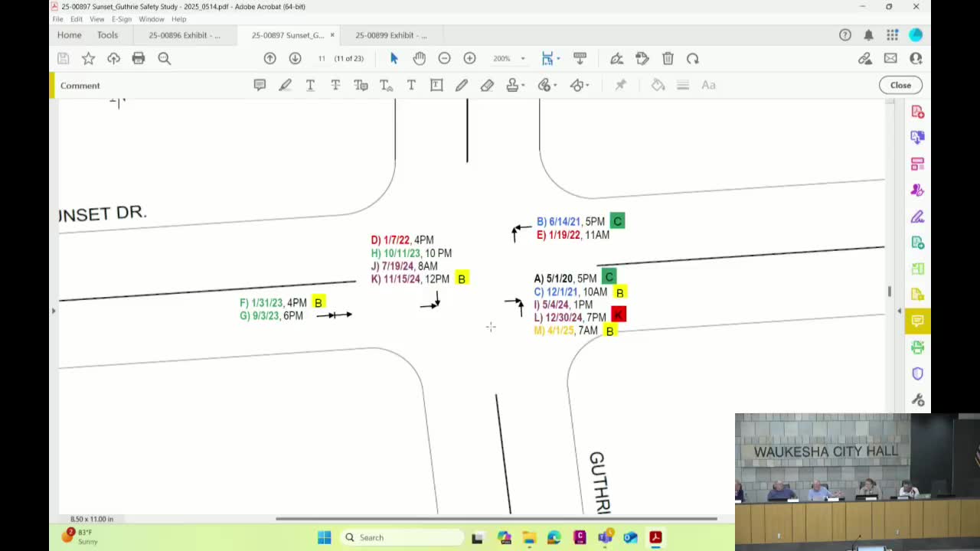Screen dimensions: 980x551
Task: Open the Tools view
Action: (x=107, y=35)
